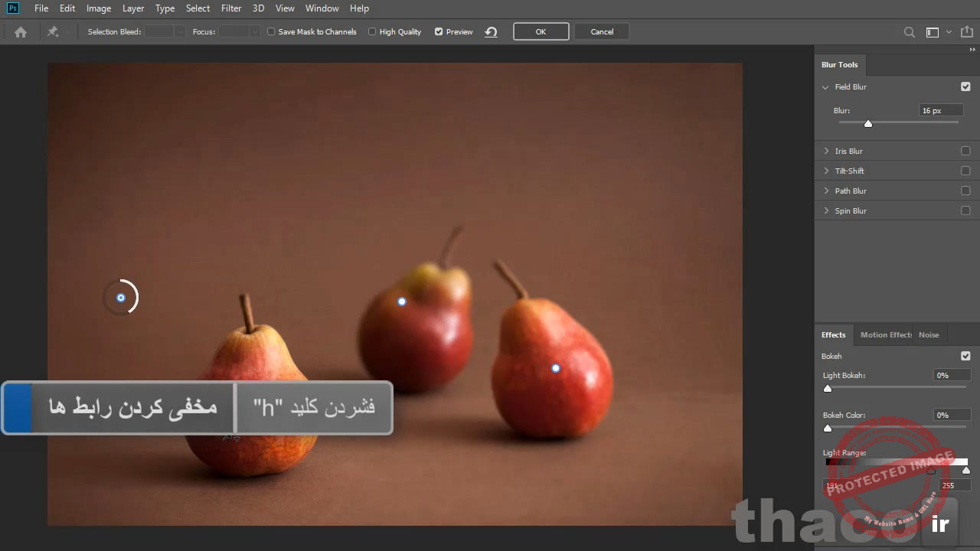Viewport: 980px width, 551px height.
Task: Select the blur pin on right pear
Action: (x=556, y=368)
